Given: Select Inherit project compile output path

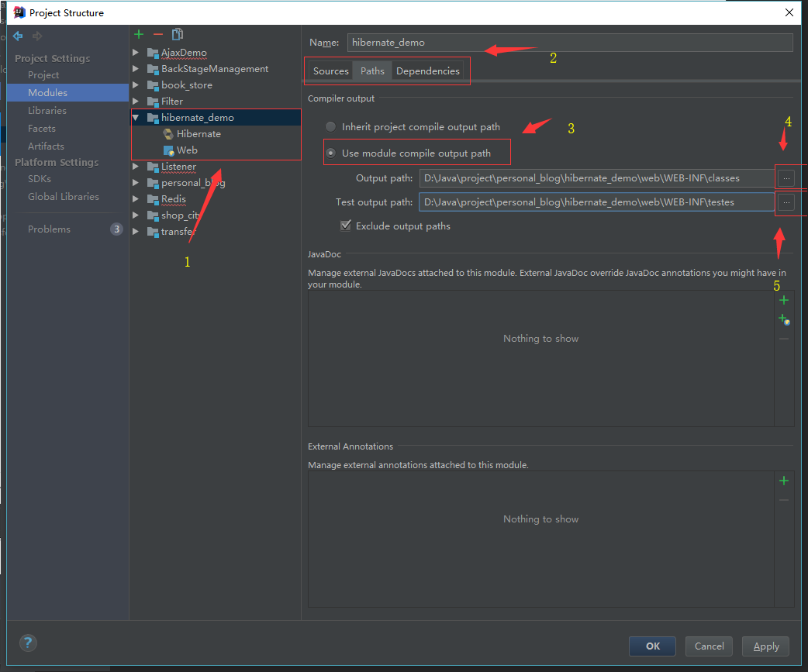Looking at the screenshot, I should (331, 127).
